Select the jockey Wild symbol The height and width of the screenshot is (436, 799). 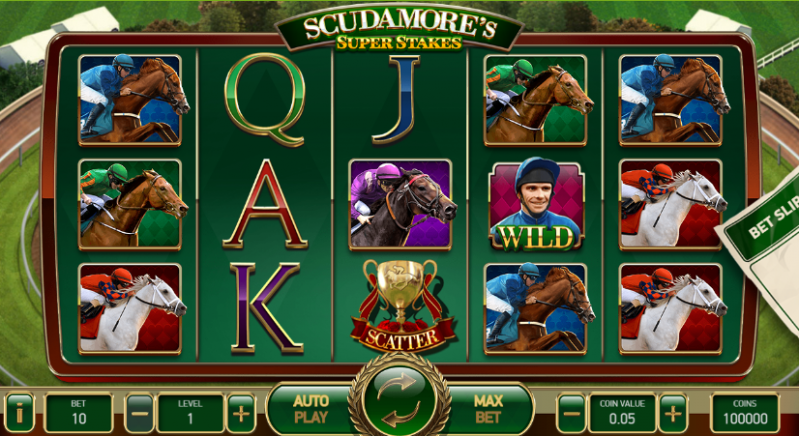click(x=537, y=204)
